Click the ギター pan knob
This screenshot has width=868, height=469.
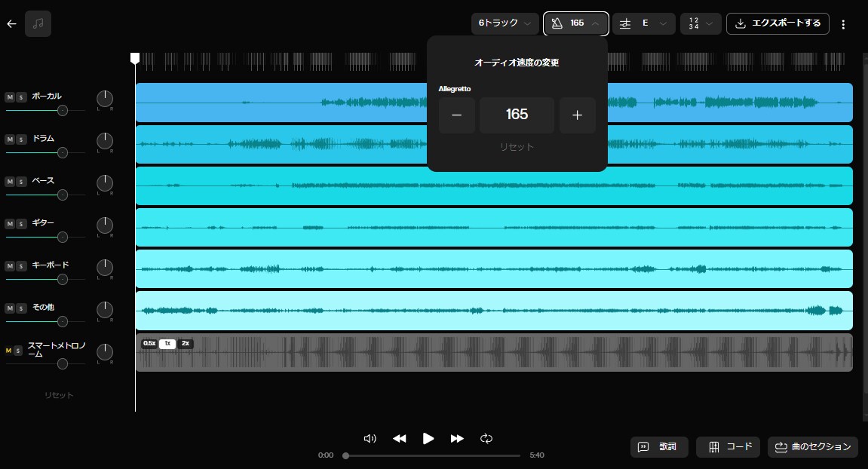[x=105, y=225]
